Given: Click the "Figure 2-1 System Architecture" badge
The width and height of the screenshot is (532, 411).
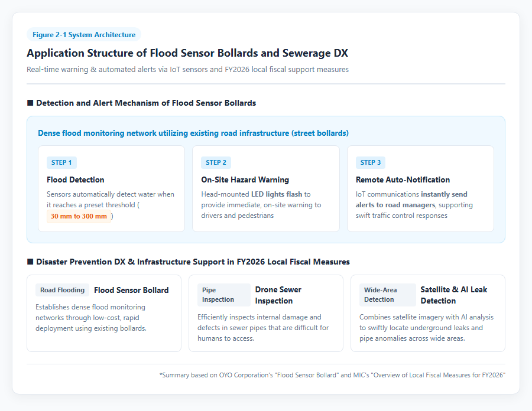Looking at the screenshot, I should [x=84, y=35].
